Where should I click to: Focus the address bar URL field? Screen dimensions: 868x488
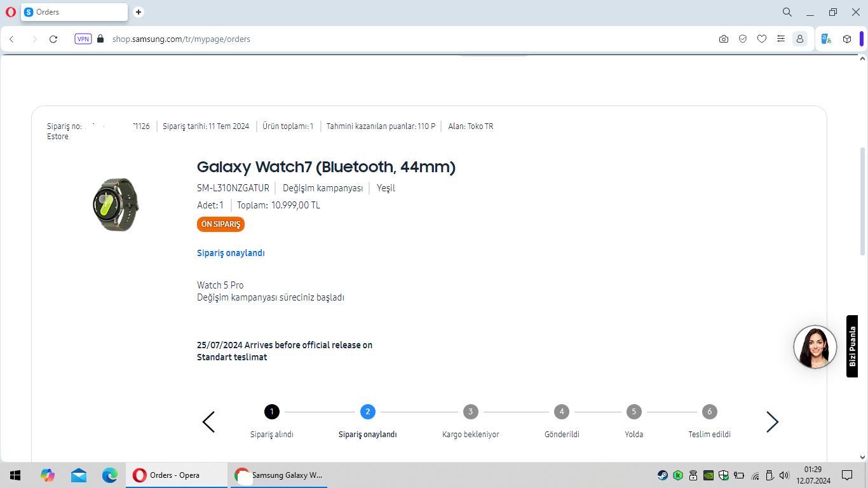pos(407,39)
